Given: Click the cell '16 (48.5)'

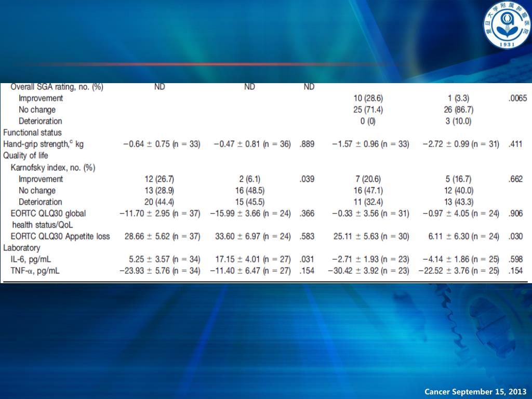Looking at the screenshot, I should point(250,190).
